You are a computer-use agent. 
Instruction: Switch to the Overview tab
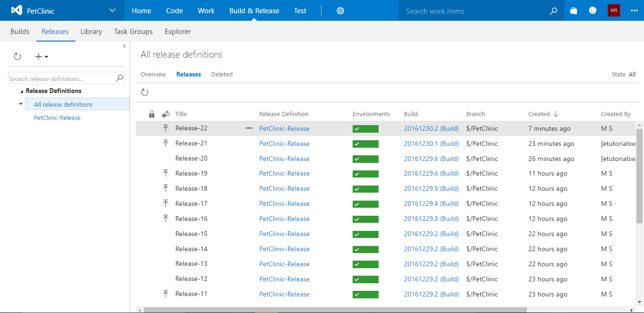coord(153,74)
